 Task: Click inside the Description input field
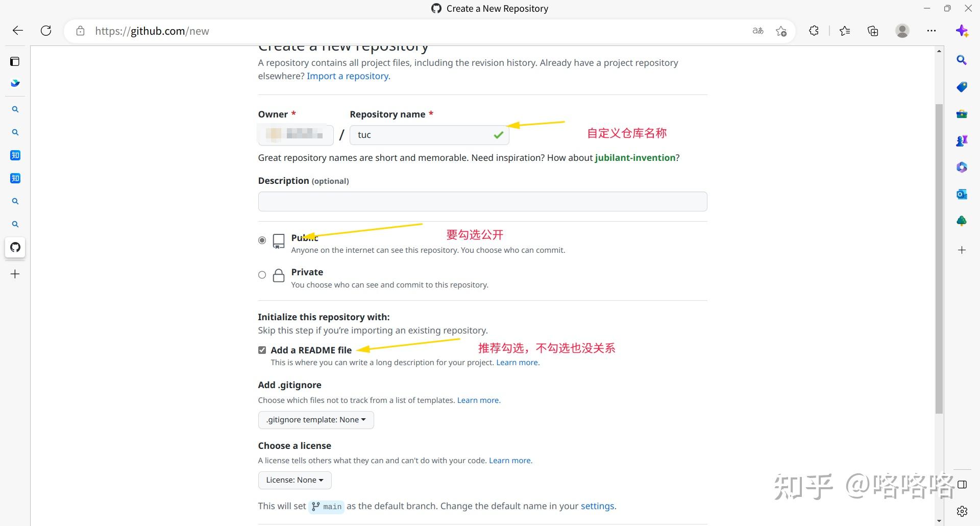pos(482,201)
